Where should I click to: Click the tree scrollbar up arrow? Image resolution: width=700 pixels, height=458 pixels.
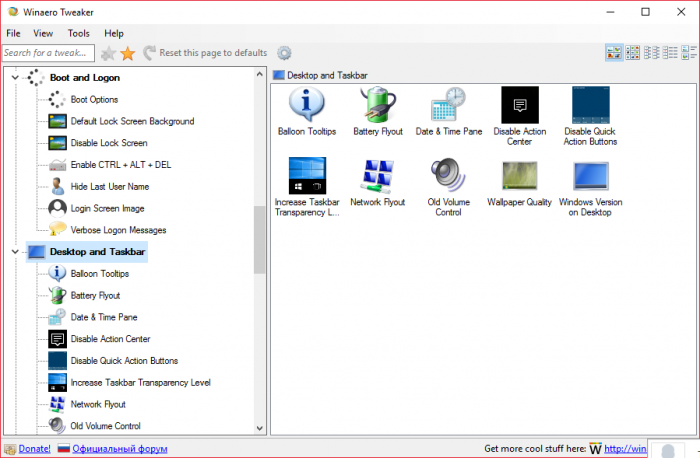click(260, 74)
